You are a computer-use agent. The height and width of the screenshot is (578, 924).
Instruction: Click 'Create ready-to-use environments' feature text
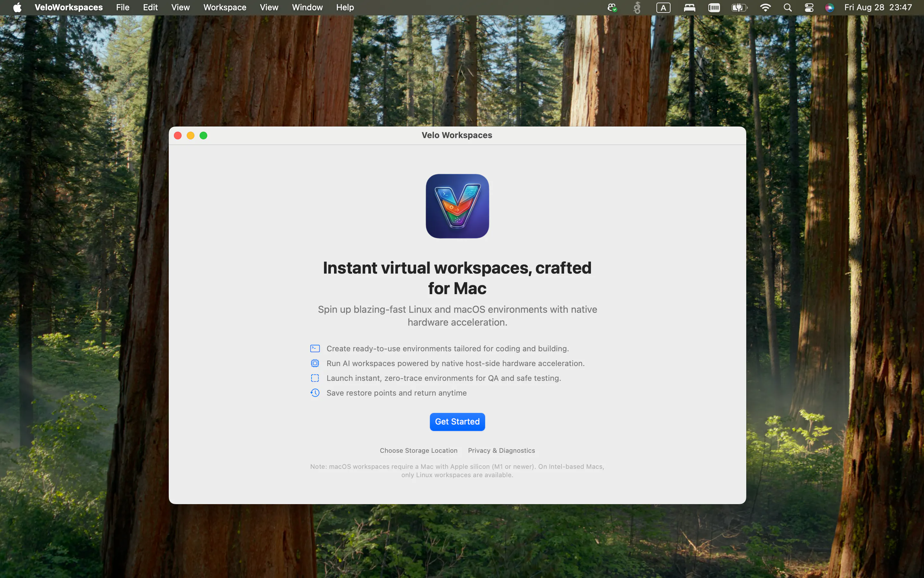(448, 348)
